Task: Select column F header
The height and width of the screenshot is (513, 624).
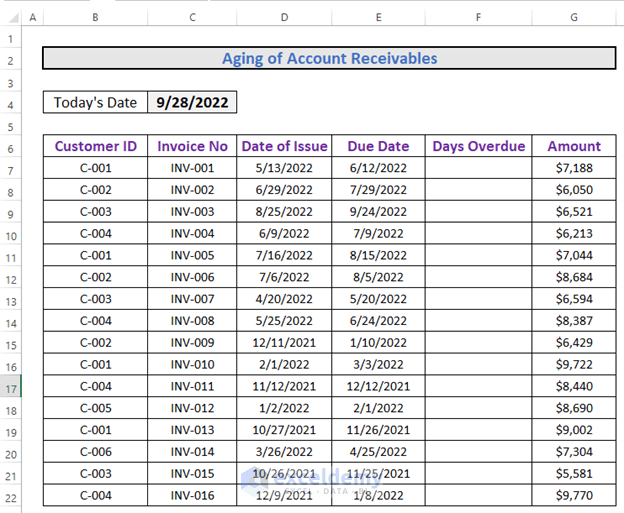Action: pos(478,17)
